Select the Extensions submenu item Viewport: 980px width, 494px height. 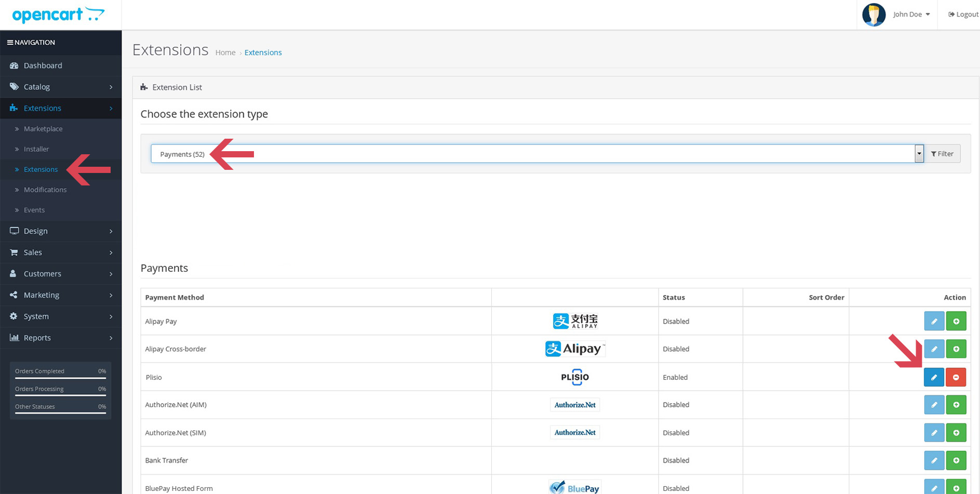pos(41,169)
